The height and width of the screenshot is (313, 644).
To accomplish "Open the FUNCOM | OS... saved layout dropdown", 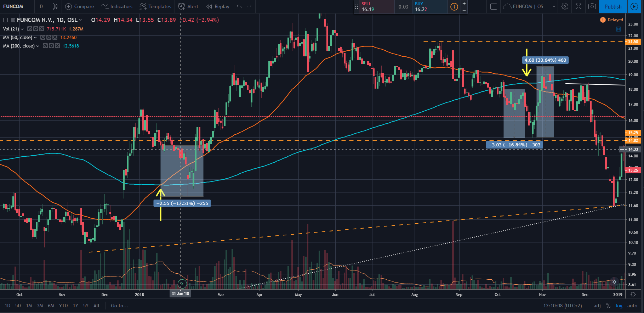I will 529,6.
